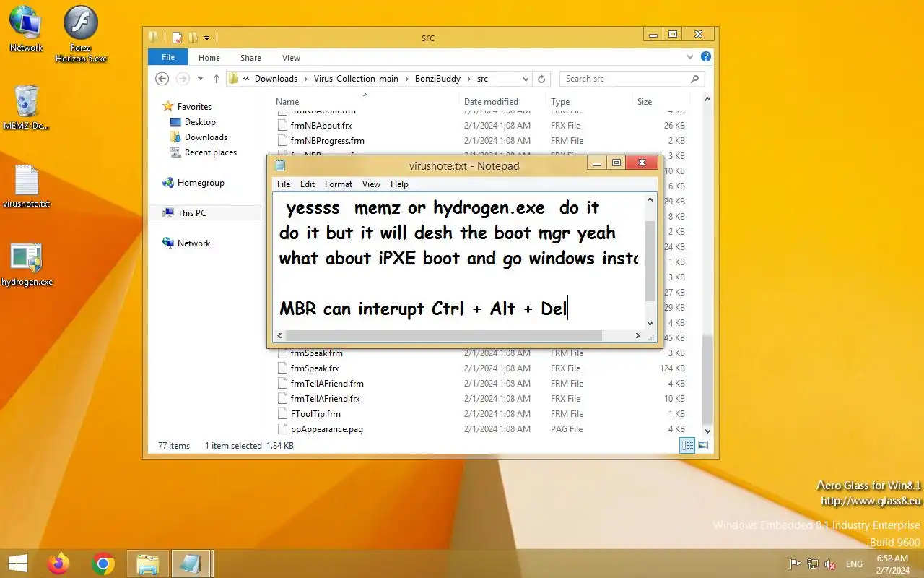Switch to File Explorer on the taskbar
Viewport: 924px width, 578px height.
coord(148,564)
